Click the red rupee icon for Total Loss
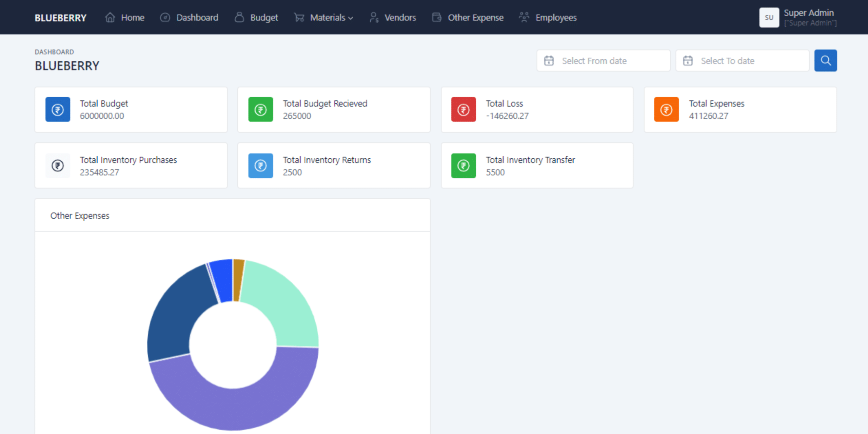This screenshot has width=868, height=434. coord(463,110)
